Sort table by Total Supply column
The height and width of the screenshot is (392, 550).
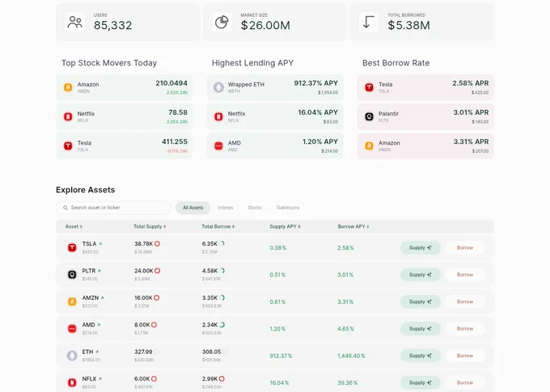(150, 226)
